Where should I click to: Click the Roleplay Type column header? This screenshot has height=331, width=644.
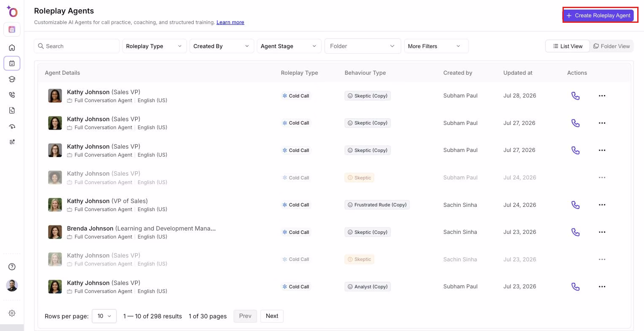click(x=300, y=73)
